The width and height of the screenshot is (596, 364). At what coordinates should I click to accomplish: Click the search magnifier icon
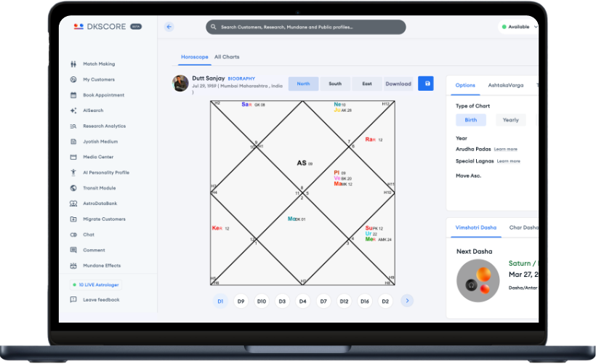click(x=213, y=27)
